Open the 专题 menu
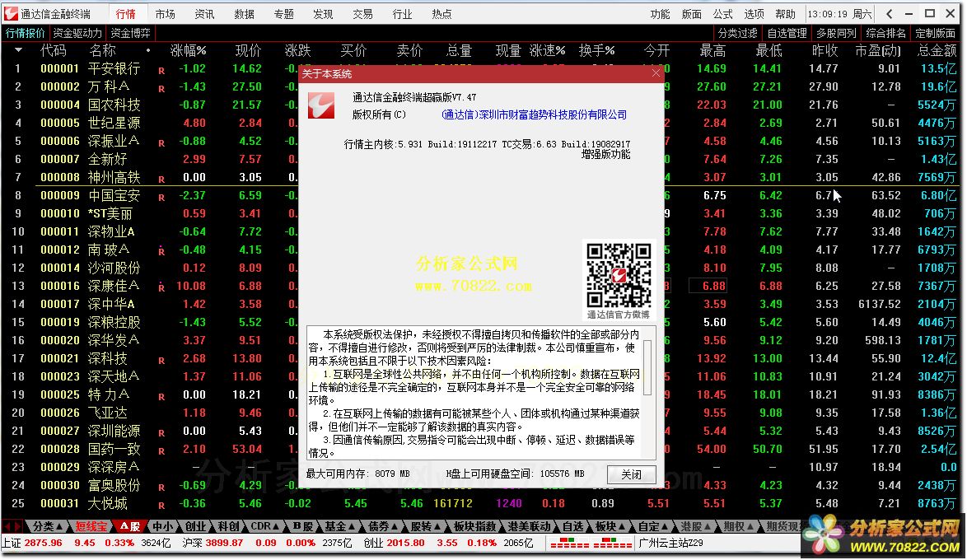Image resolution: width=967 pixels, height=560 pixels. [x=283, y=13]
